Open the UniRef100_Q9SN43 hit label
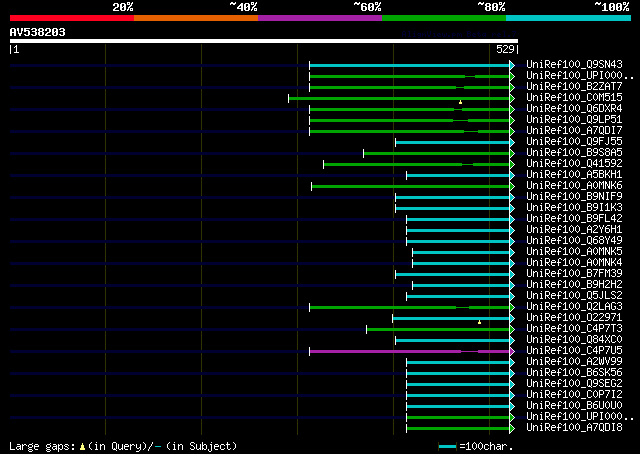640x454 pixels. click(x=574, y=65)
